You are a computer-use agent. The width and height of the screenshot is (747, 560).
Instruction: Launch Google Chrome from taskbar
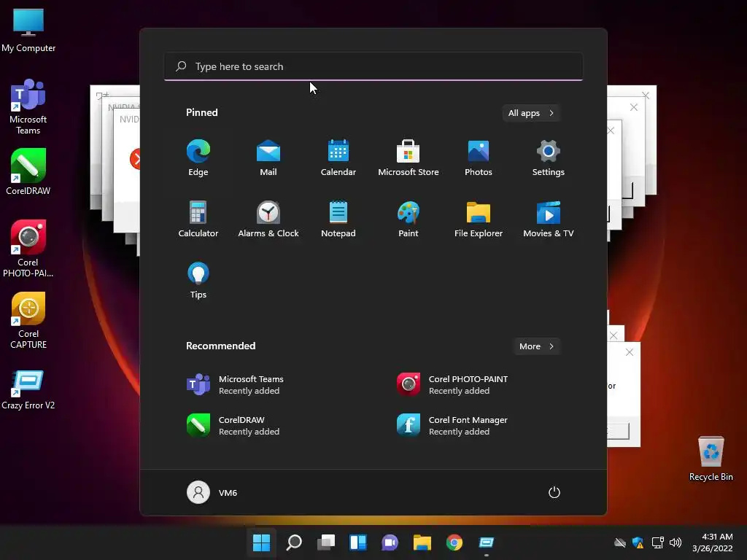(454, 542)
